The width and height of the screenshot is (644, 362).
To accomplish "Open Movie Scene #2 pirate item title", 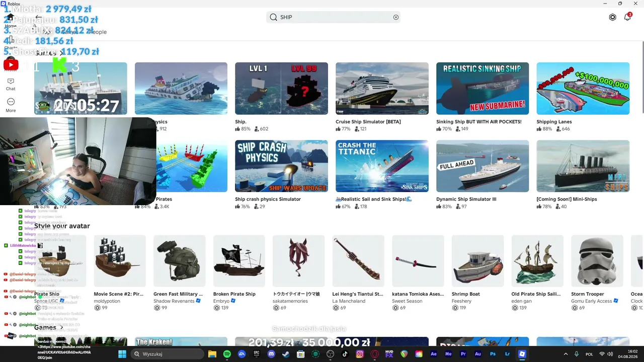I will coord(119,294).
